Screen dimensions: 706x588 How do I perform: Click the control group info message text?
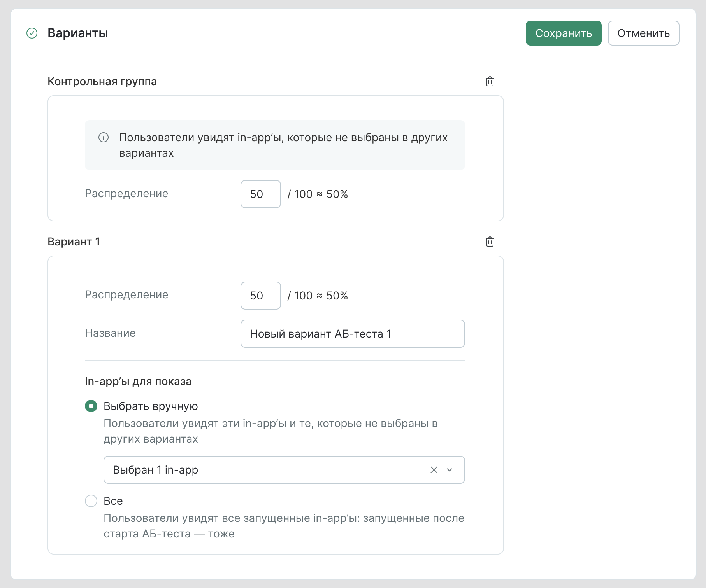pyautogui.click(x=283, y=145)
